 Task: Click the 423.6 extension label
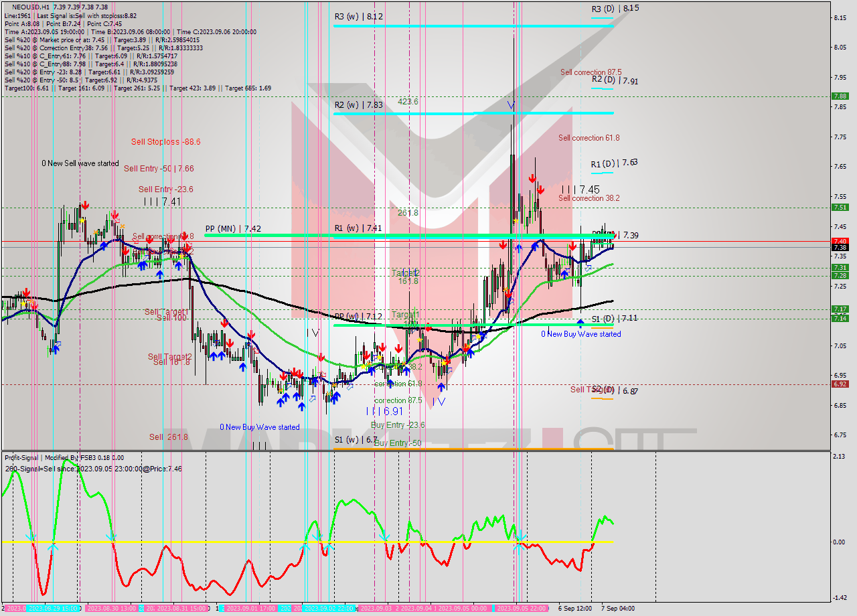click(407, 102)
